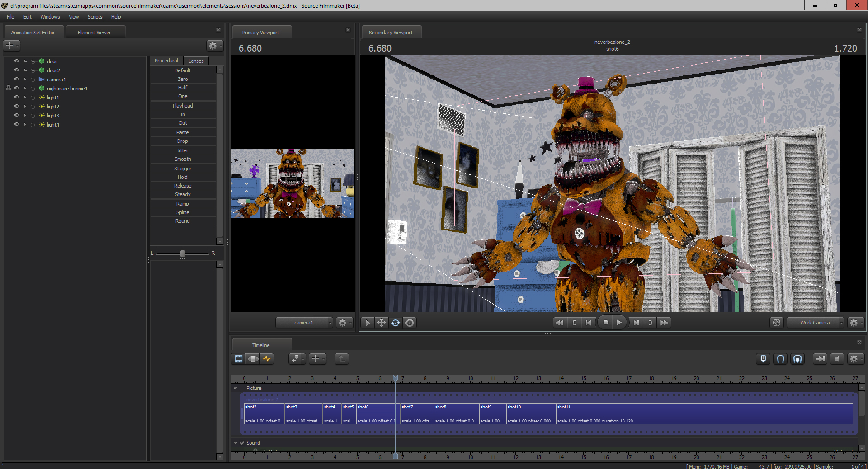Step to the first frame
This screenshot has width=868, height=469.
[588, 323]
